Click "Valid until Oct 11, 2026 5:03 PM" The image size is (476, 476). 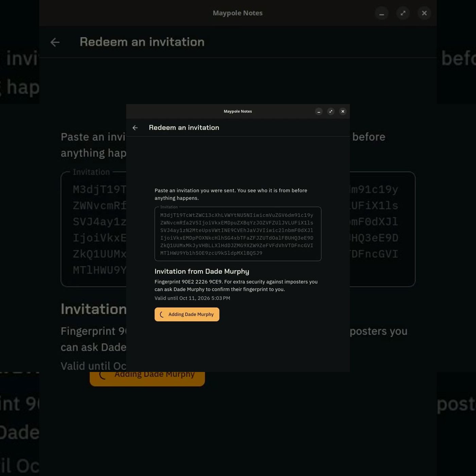pos(192,298)
